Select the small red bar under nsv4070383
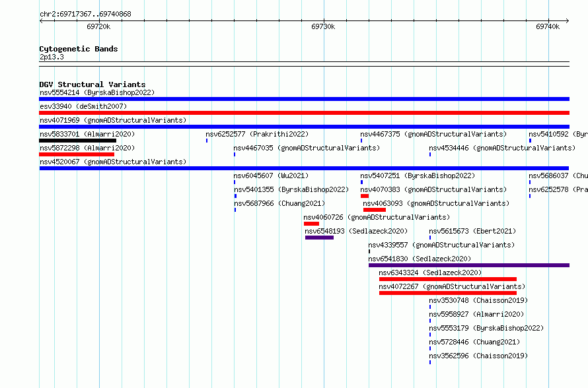This screenshot has width=588, height=388. (365, 196)
